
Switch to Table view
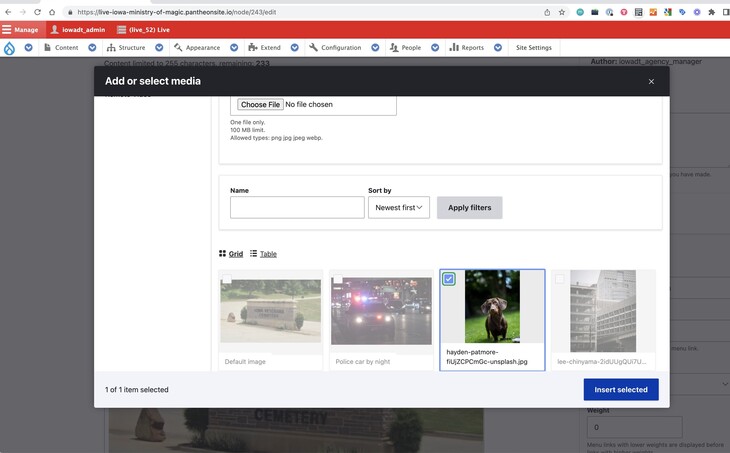coord(263,254)
